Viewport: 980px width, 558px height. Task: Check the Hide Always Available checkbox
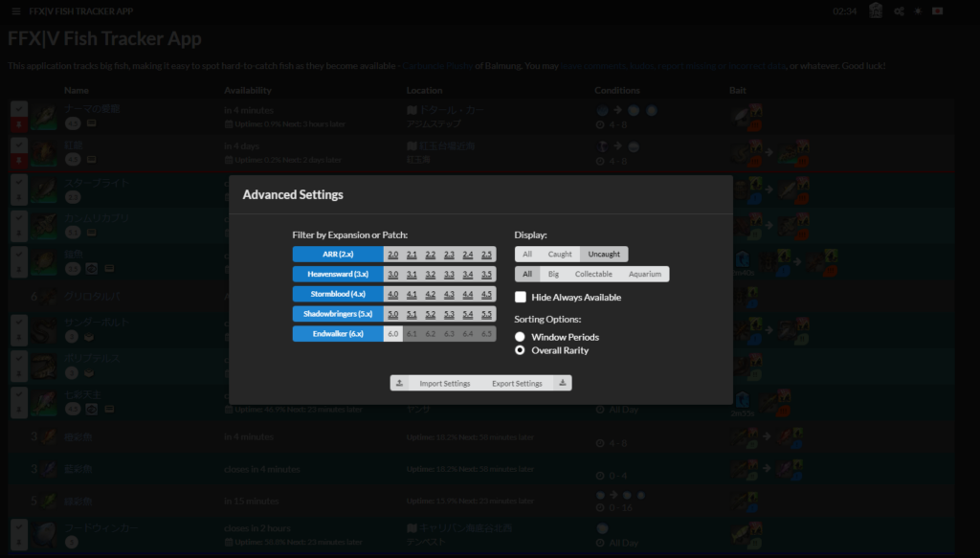click(520, 297)
